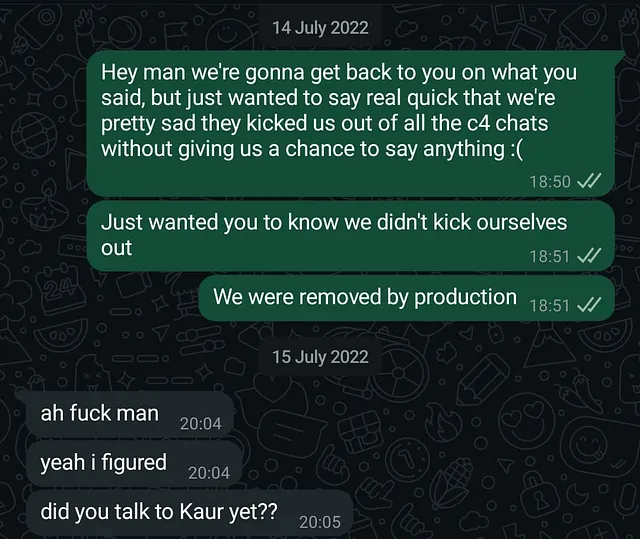Click the 20:04 timestamp next to 'ah fuck man'
This screenshot has width=640, height=539.
200,423
